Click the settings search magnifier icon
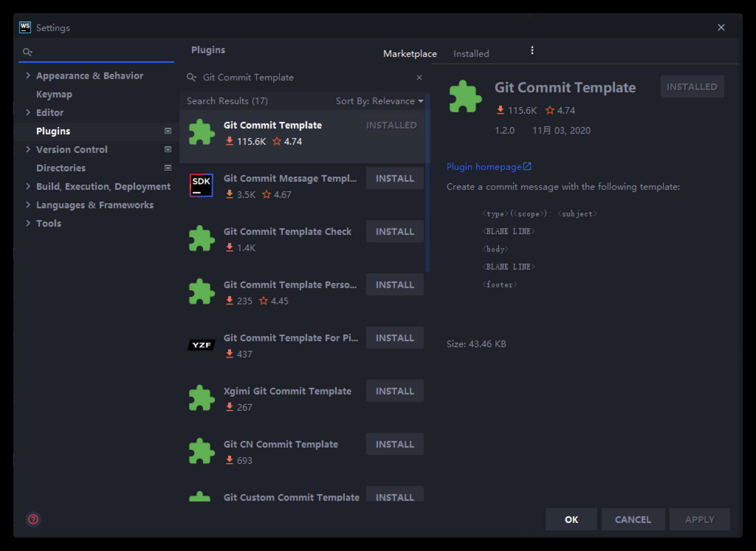This screenshot has width=756, height=551. [27, 52]
